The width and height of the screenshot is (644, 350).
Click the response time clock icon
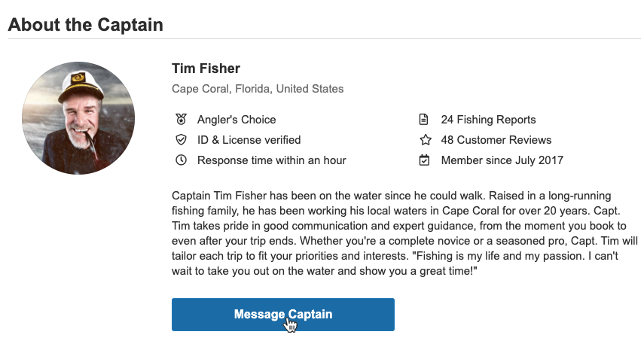tap(181, 160)
